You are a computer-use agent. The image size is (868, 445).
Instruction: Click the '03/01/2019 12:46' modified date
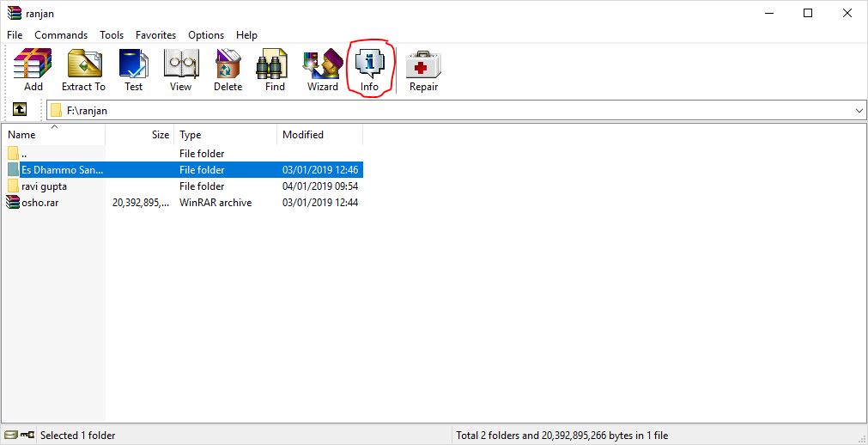320,169
